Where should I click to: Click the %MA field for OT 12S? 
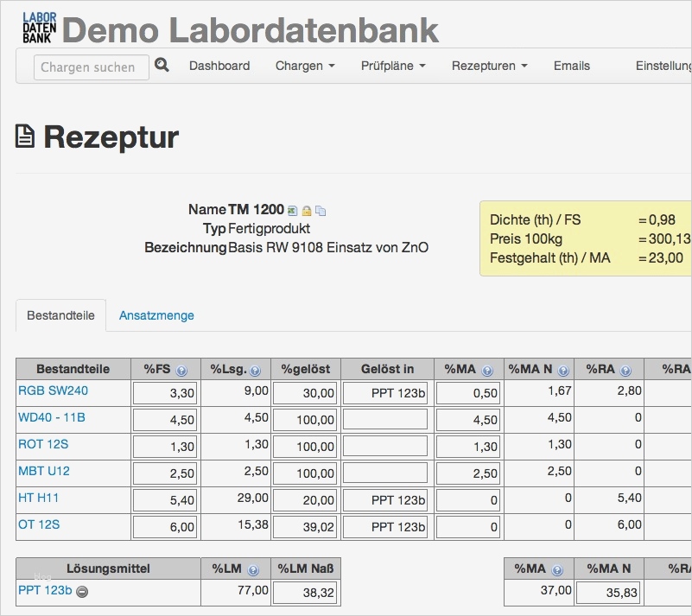(x=468, y=527)
